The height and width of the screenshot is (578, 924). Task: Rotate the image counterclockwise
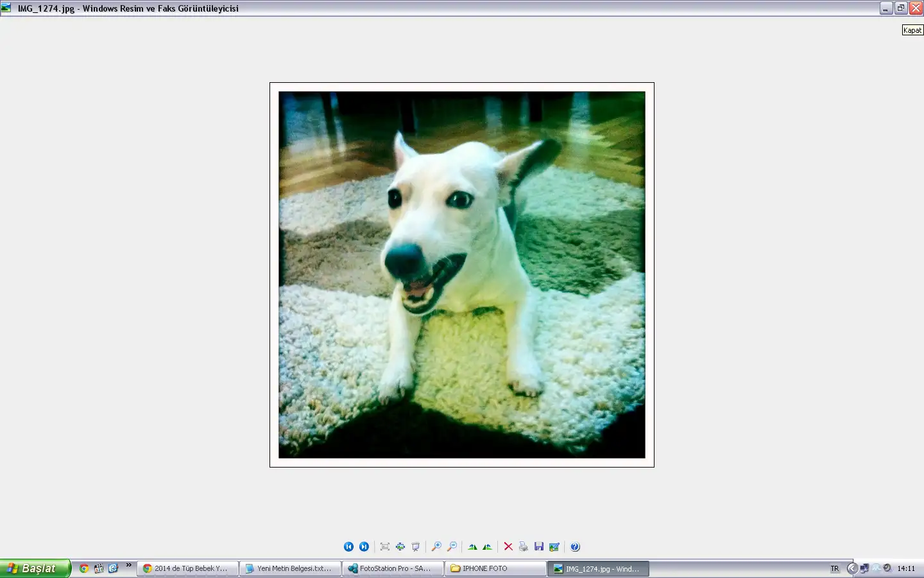click(x=488, y=547)
